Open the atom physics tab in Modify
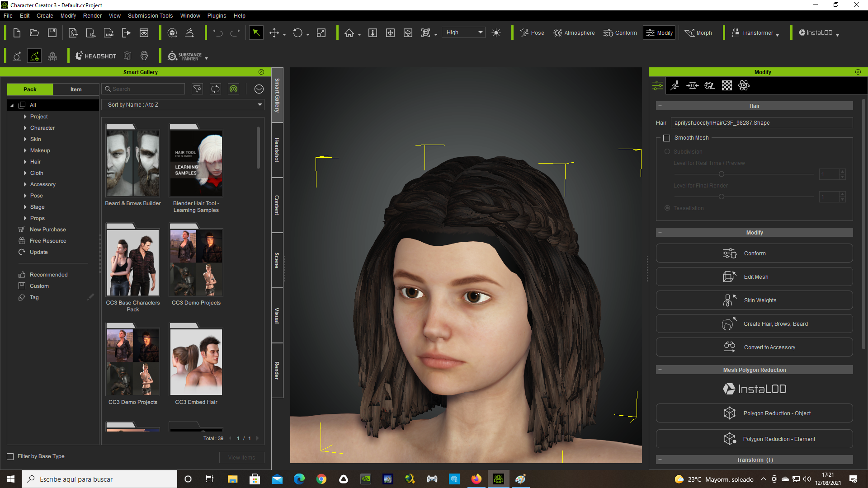Screen dimensions: 868x488 click(744, 85)
